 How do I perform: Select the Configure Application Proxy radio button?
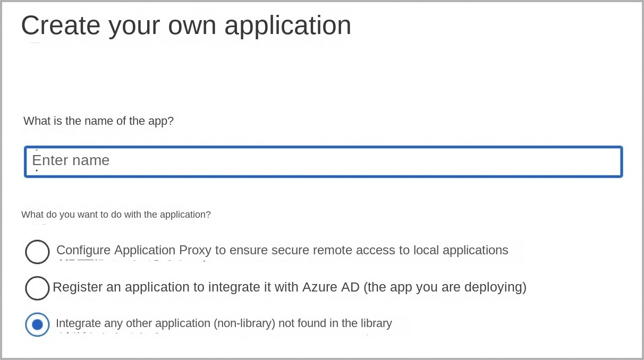[x=37, y=252]
